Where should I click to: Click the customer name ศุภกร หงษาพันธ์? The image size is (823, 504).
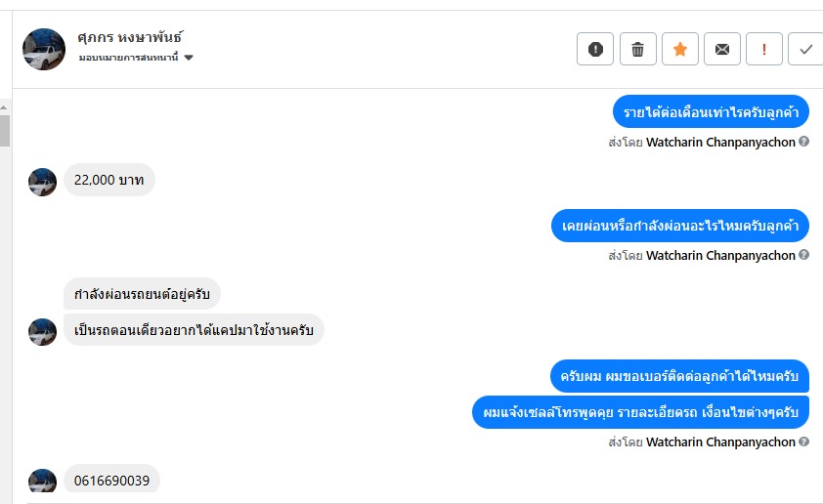[130, 37]
